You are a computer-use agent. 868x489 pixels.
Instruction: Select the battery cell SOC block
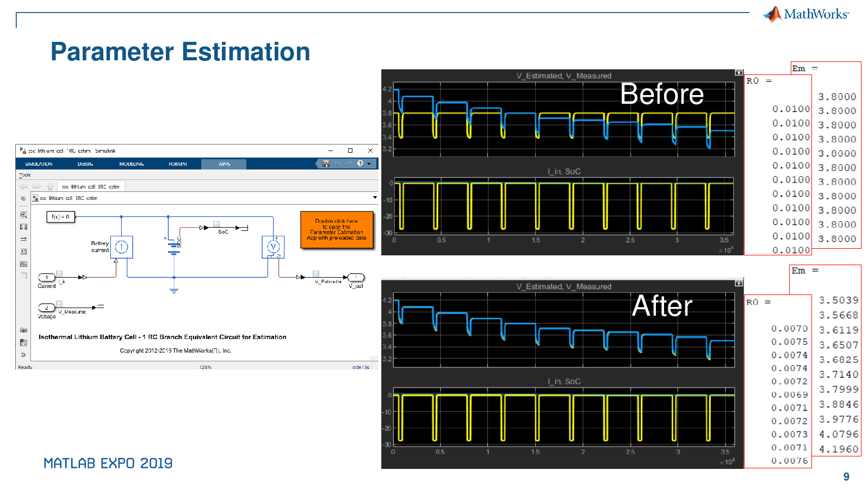[174, 247]
